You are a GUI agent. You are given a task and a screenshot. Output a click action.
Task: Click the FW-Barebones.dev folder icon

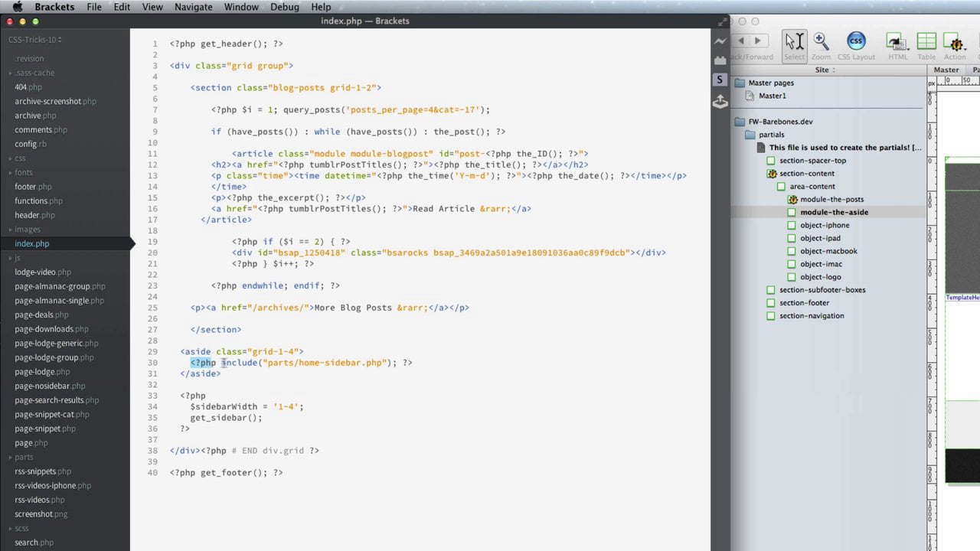pyautogui.click(x=740, y=122)
